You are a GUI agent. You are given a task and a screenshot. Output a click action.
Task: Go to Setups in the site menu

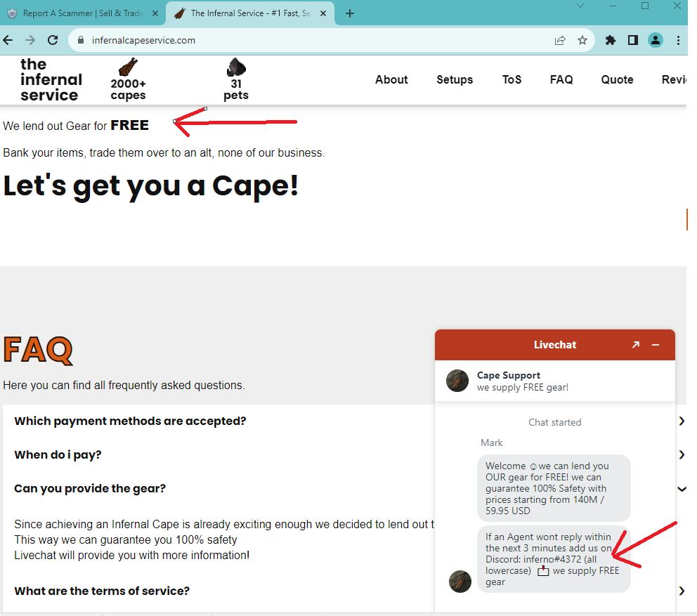pyautogui.click(x=455, y=79)
